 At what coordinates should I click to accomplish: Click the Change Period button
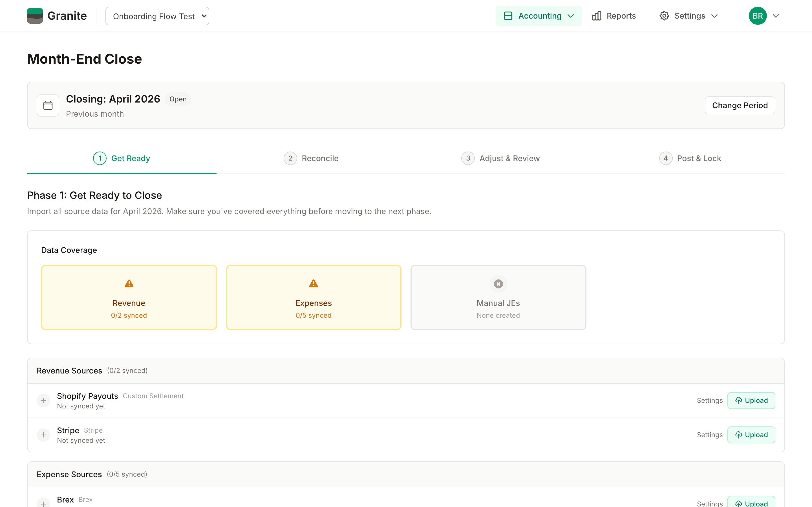[740, 105]
